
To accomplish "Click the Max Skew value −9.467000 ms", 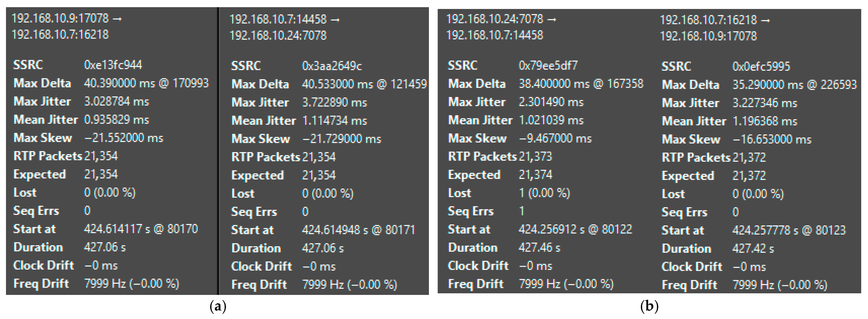I will point(555,138).
